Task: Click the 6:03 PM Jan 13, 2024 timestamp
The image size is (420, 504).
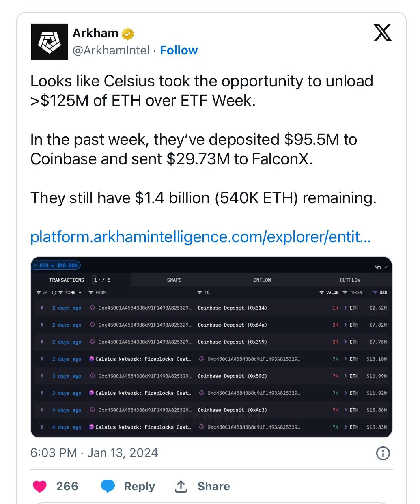Action: 94,453
